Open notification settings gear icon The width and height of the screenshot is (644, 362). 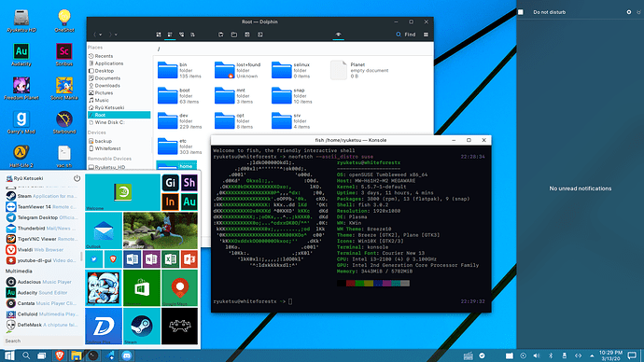pos(629,12)
